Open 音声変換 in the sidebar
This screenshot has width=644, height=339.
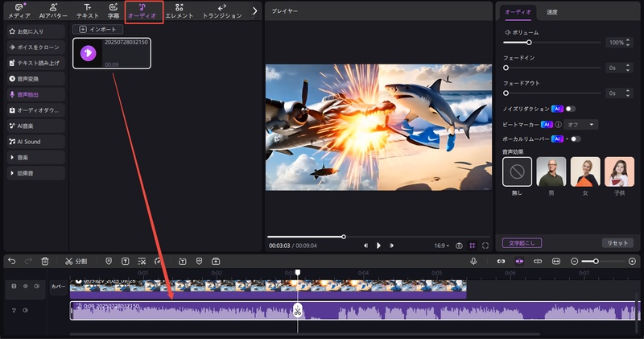pyautogui.click(x=36, y=78)
